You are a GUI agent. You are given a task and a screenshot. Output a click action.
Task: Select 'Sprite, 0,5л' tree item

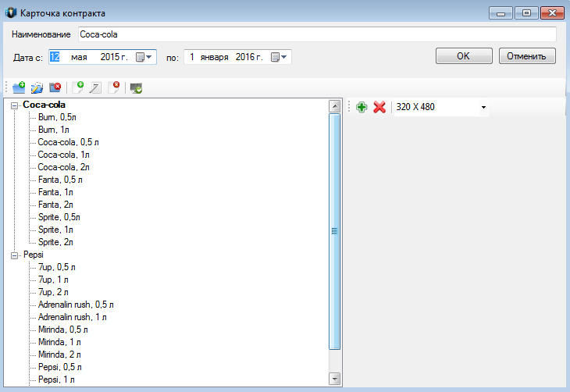tap(59, 217)
